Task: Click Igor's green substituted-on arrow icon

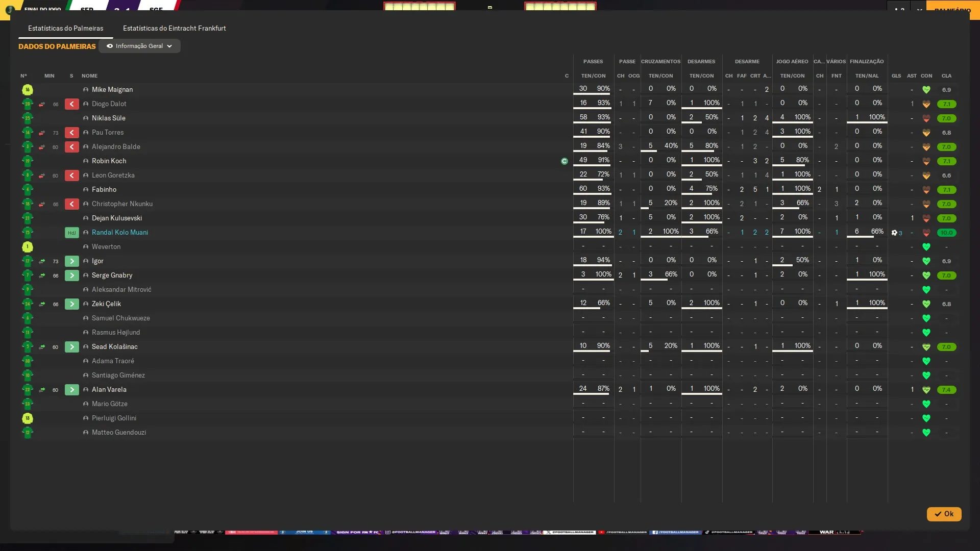Action: coord(71,261)
